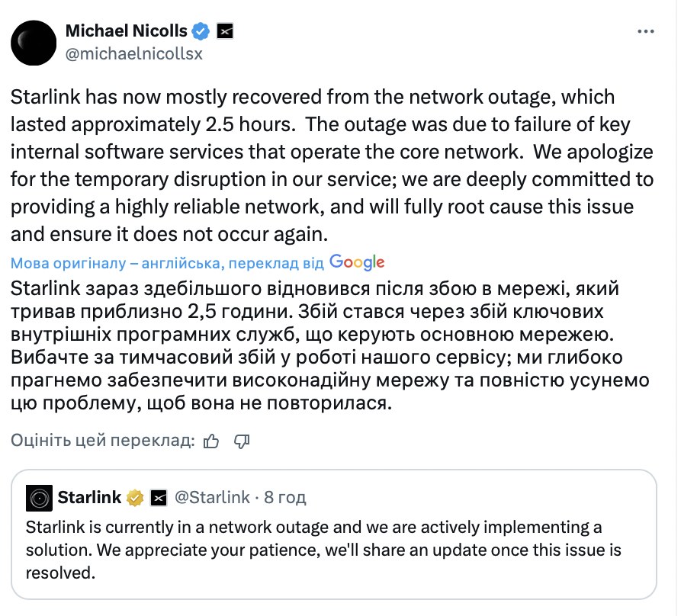Click the Michael Nicolls display name
The height and width of the screenshot is (616, 697).
coord(127,30)
